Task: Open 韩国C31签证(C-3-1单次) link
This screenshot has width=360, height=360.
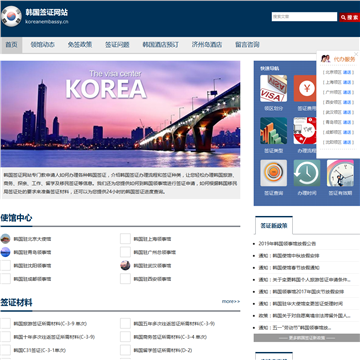Action: [40, 350]
